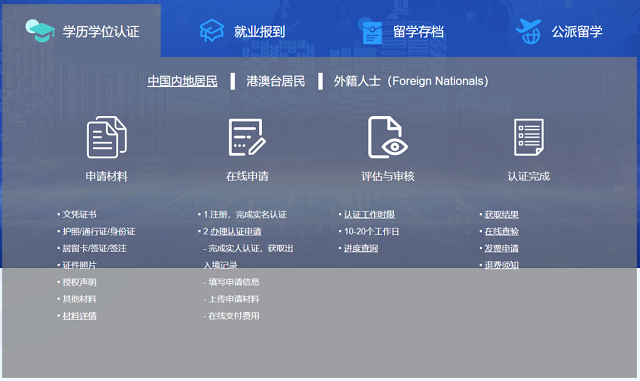Open the 办理认证申请 link
The width and height of the screenshot is (640, 381).
tap(236, 231)
